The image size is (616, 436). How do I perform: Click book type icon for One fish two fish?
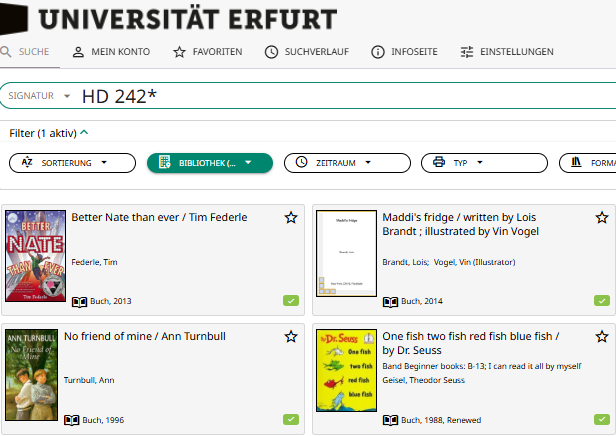tap(391, 420)
